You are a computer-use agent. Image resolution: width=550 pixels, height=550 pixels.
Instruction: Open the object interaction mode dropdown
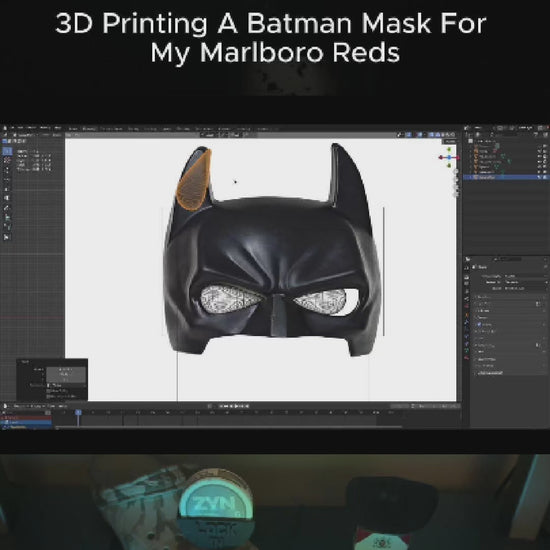27,135
